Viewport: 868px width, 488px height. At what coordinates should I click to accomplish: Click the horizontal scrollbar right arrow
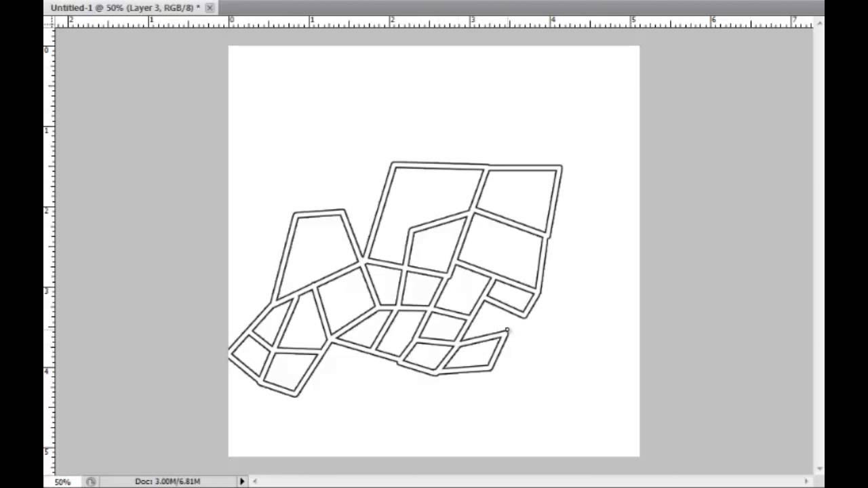coord(806,481)
